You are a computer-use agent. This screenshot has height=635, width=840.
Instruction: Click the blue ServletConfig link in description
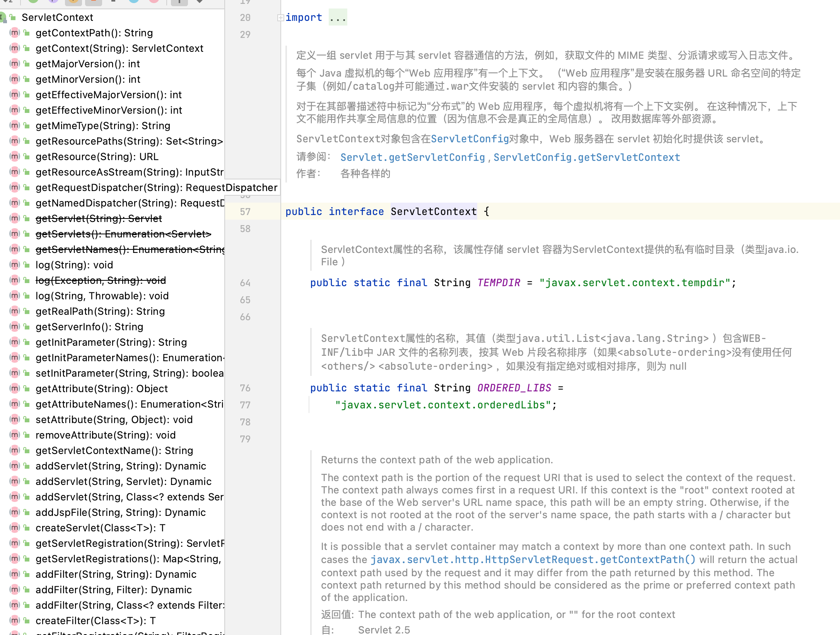(x=470, y=139)
